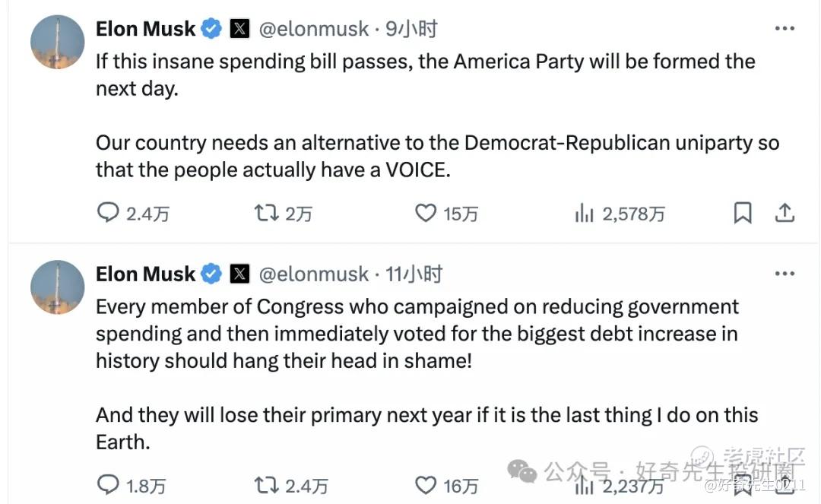Click @elonmusk handle on second tweet
821x504 pixels.
click(x=314, y=274)
